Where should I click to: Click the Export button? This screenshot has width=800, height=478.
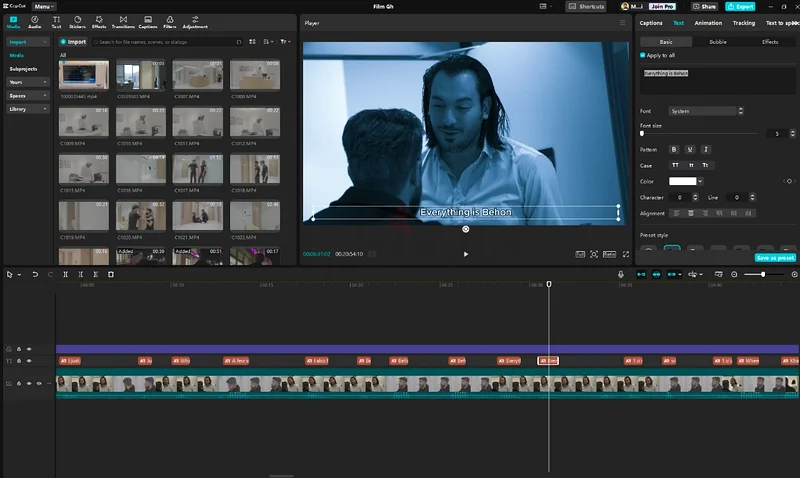point(740,7)
